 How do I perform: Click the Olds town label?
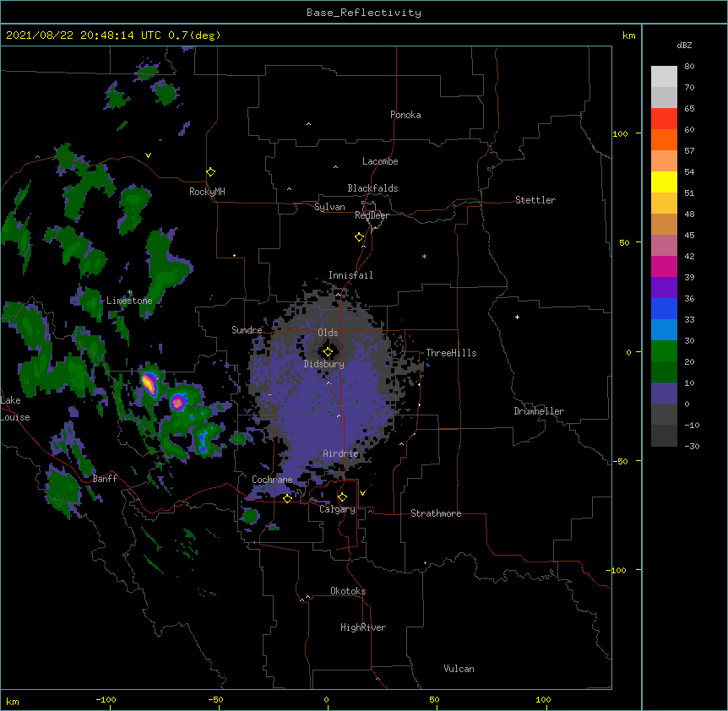328,333
